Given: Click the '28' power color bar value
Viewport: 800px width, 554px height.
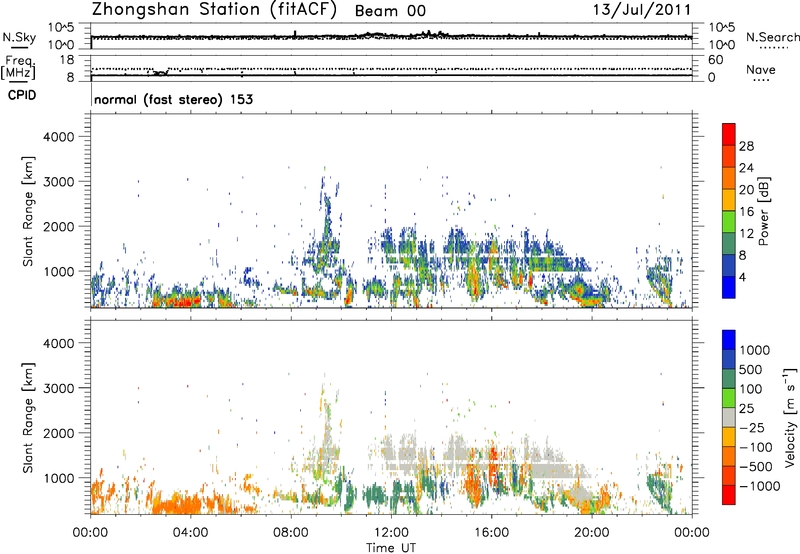Looking at the screenshot, I should tap(746, 146).
